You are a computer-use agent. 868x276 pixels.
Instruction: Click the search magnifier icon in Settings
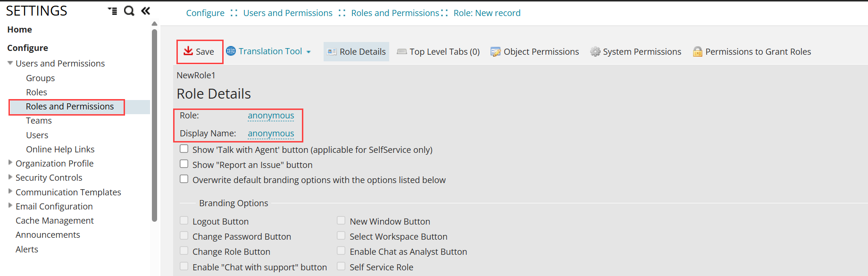(129, 11)
